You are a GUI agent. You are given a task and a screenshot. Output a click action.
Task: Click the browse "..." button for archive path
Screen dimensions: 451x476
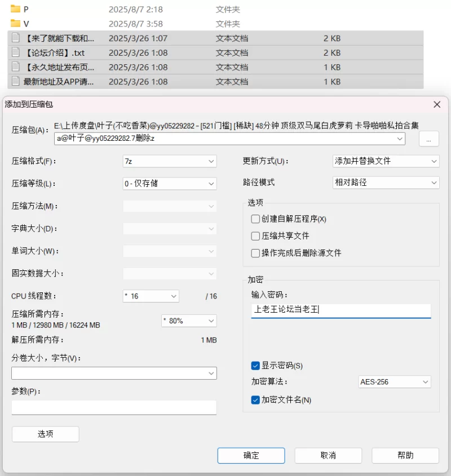428,139
